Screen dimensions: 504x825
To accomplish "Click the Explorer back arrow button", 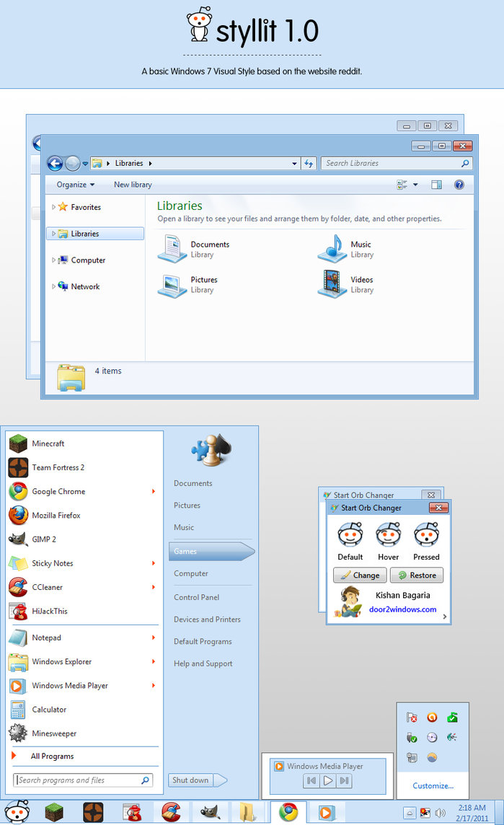I will 55,164.
